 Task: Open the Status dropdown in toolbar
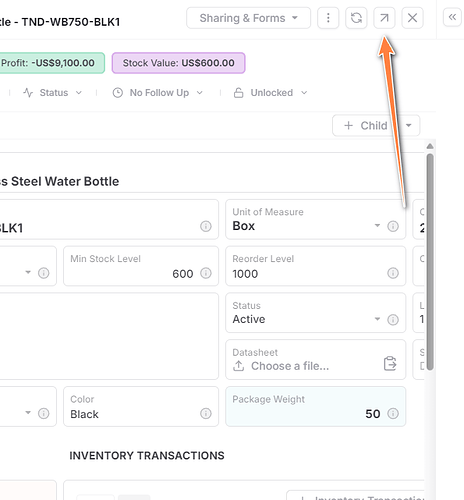[53, 93]
